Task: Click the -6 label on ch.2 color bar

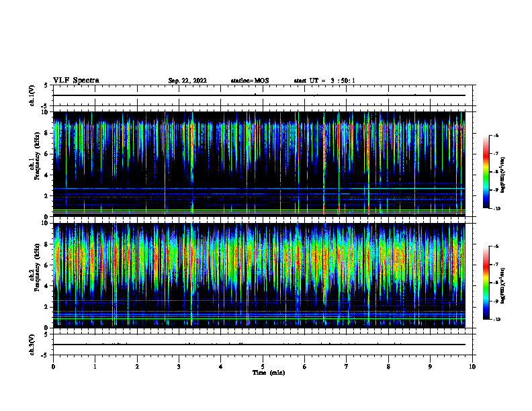Action: (496, 246)
